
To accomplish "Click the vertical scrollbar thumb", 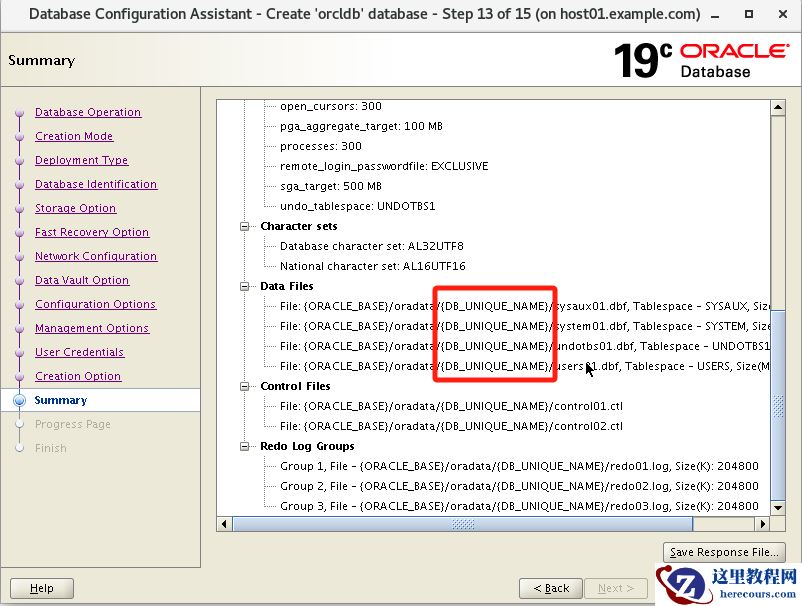I will tap(778, 405).
